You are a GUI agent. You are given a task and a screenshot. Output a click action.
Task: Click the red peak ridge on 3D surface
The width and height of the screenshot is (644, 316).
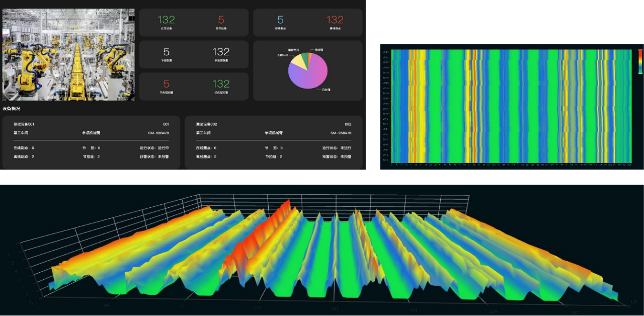pyautogui.click(x=282, y=211)
